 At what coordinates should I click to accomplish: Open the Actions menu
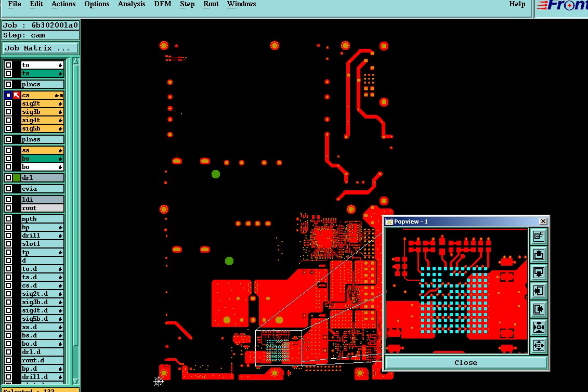tap(63, 4)
